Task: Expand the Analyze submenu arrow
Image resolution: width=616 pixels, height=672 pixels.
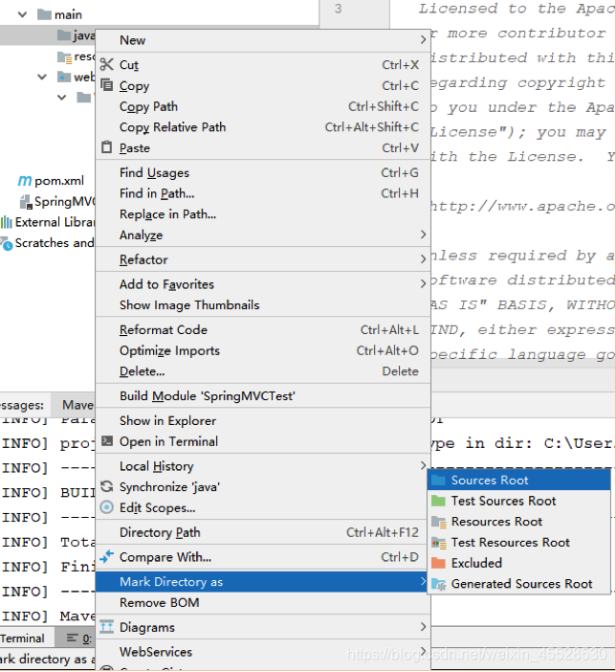Action: click(423, 235)
